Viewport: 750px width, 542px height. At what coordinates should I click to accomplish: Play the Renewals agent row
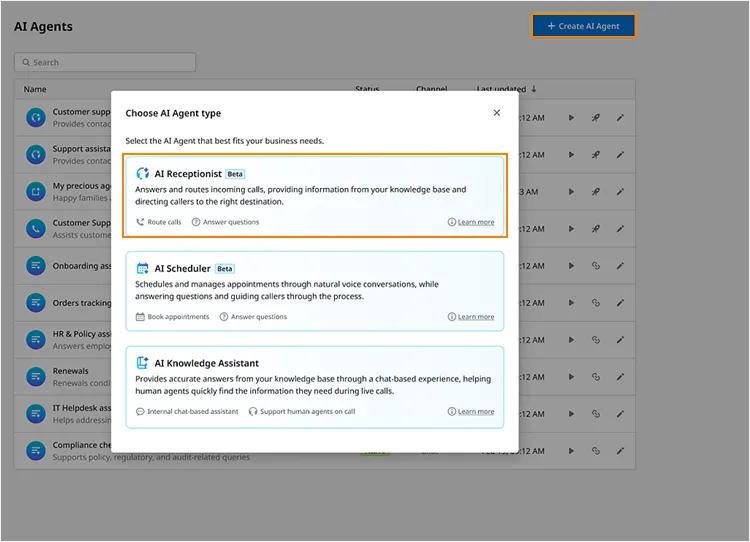571,377
